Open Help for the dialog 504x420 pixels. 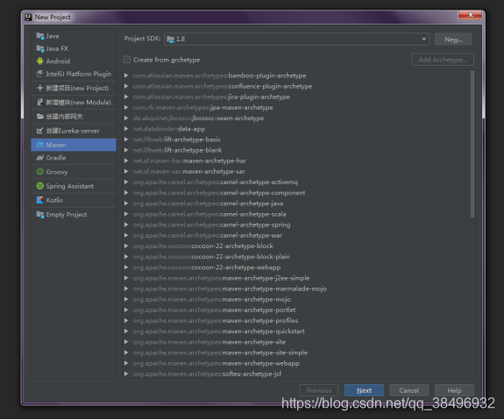pyautogui.click(x=454, y=390)
